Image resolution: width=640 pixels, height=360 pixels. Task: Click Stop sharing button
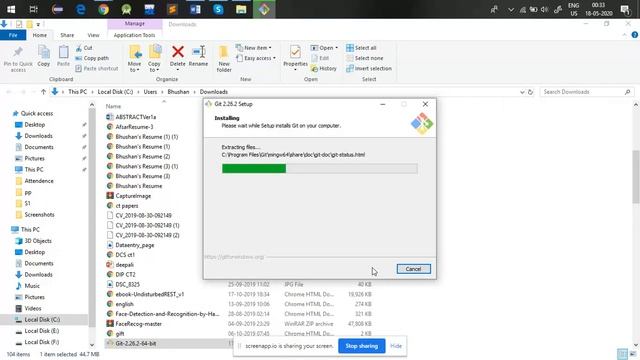(x=361, y=346)
